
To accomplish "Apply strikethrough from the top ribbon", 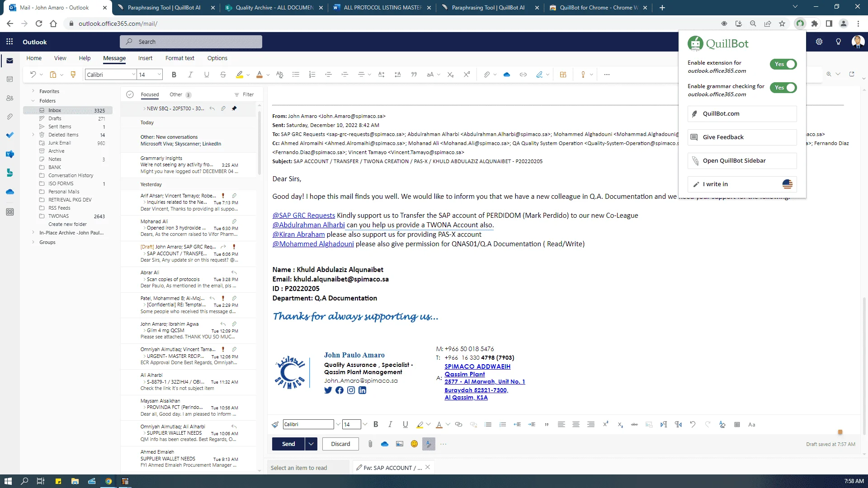I will (223, 75).
